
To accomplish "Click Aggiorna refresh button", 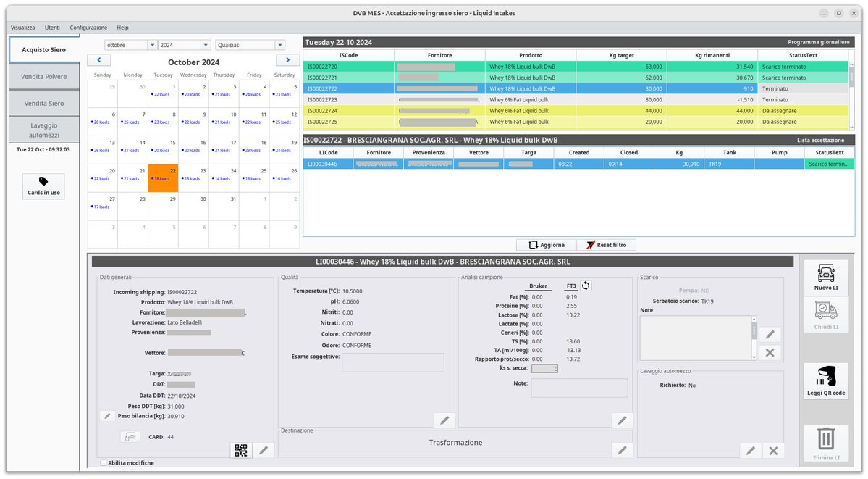I will 547,245.
